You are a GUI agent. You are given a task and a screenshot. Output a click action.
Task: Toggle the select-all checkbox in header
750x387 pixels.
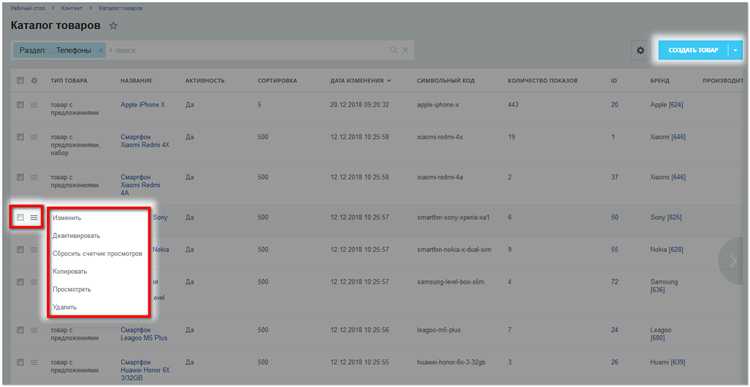pyautogui.click(x=20, y=81)
